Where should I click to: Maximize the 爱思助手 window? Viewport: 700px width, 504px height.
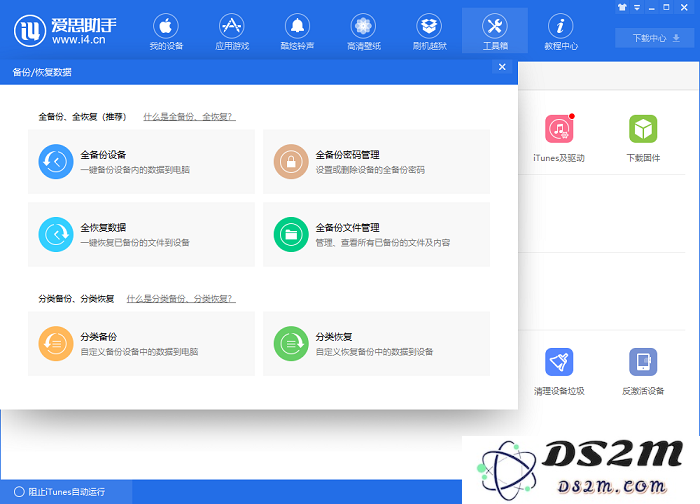point(667,7)
